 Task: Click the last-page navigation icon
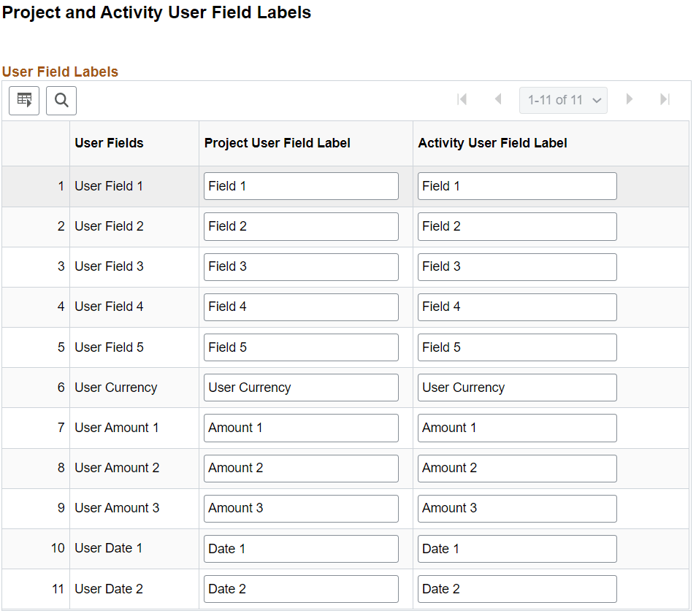click(x=665, y=99)
